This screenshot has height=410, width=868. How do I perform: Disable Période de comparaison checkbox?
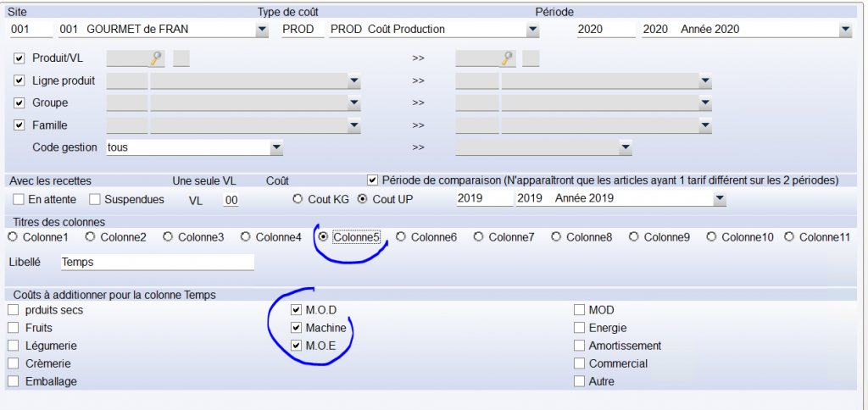tap(372, 180)
